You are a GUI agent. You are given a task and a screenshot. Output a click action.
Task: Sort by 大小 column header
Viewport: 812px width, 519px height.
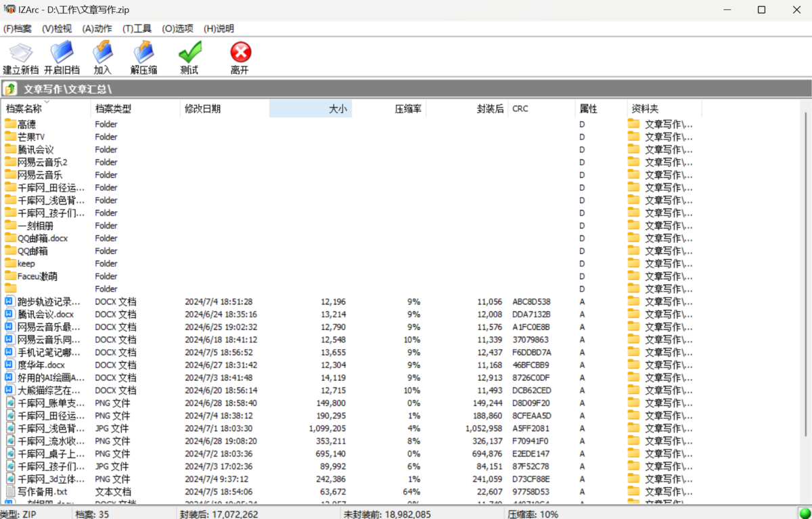tap(311, 108)
